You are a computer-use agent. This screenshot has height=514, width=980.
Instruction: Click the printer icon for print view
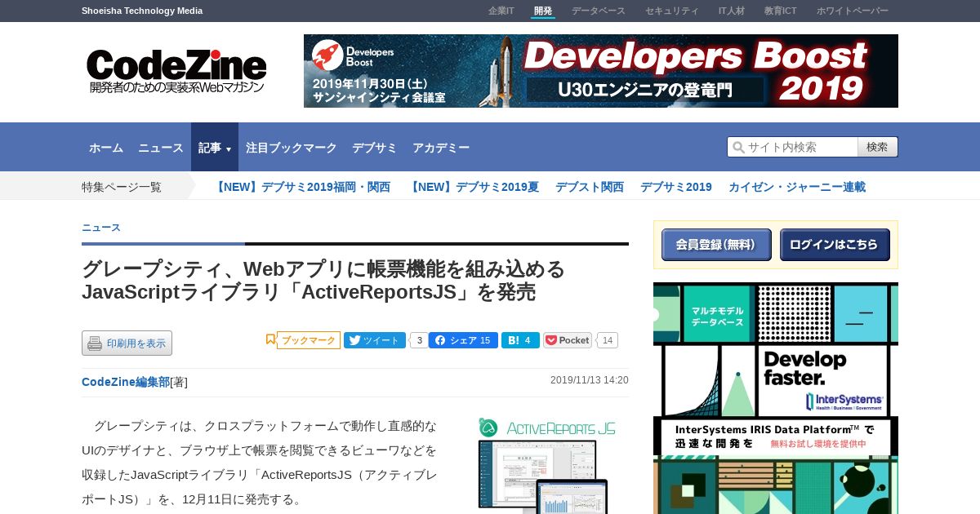click(95, 343)
